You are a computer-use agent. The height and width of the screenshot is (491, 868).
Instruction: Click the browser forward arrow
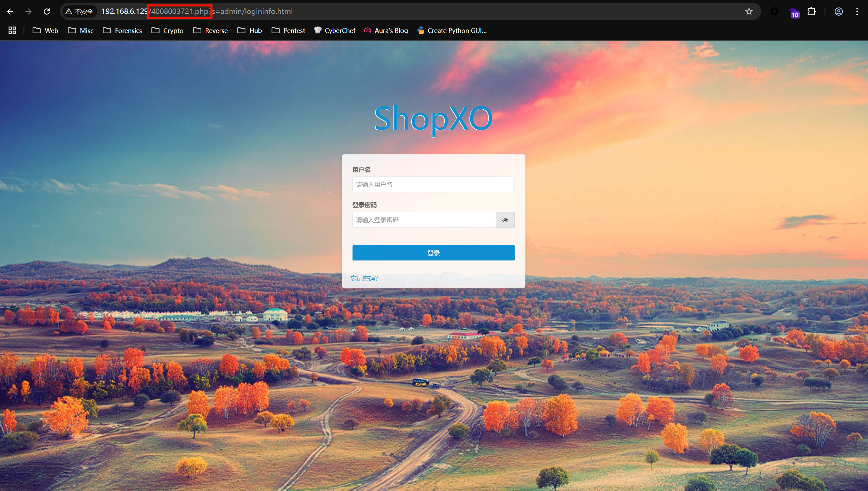[29, 12]
